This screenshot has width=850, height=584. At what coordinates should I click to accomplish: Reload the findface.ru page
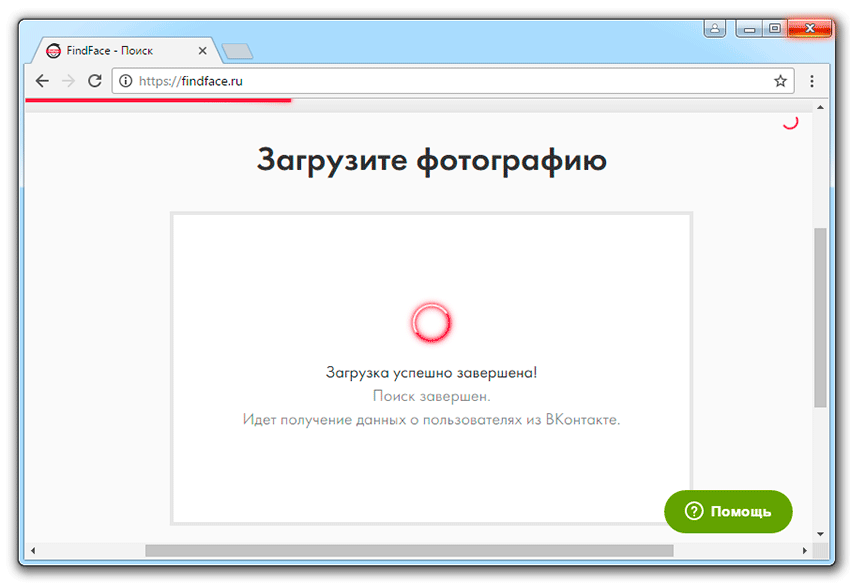(x=95, y=81)
